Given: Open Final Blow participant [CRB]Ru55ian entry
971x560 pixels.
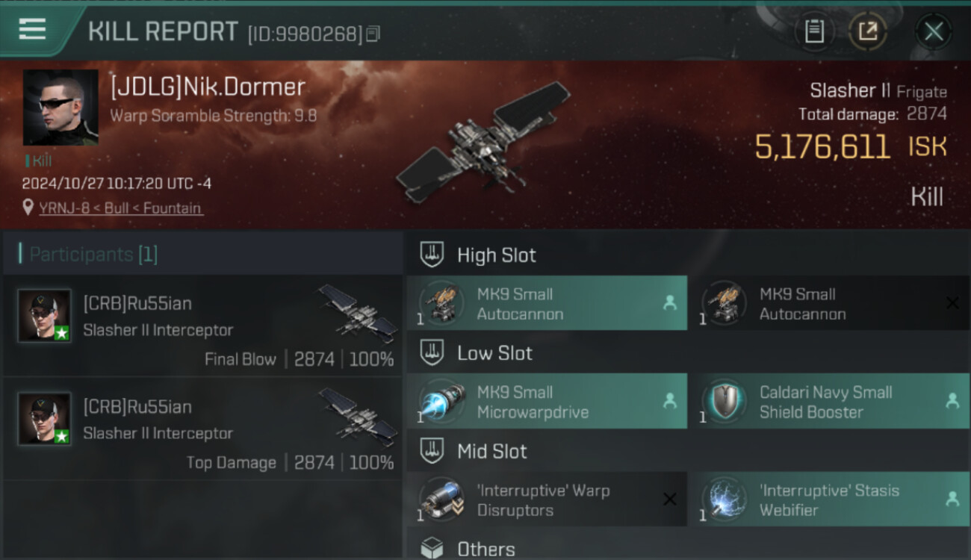Looking at the screenshot, I should click(203, 326).
